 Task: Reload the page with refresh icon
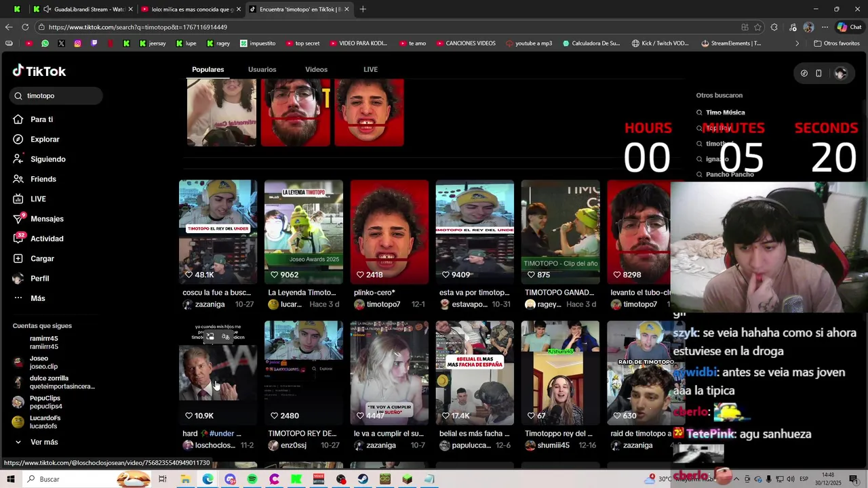pos(25,27)
